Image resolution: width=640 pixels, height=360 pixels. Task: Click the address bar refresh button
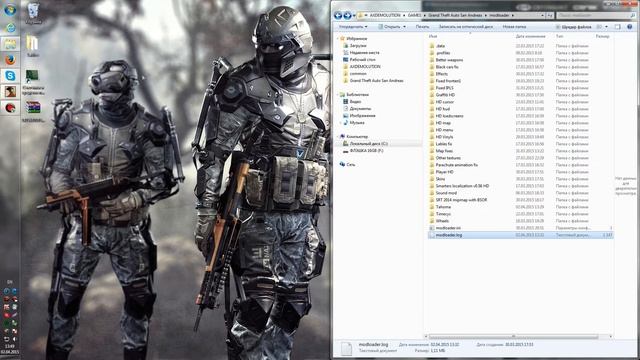550,16
